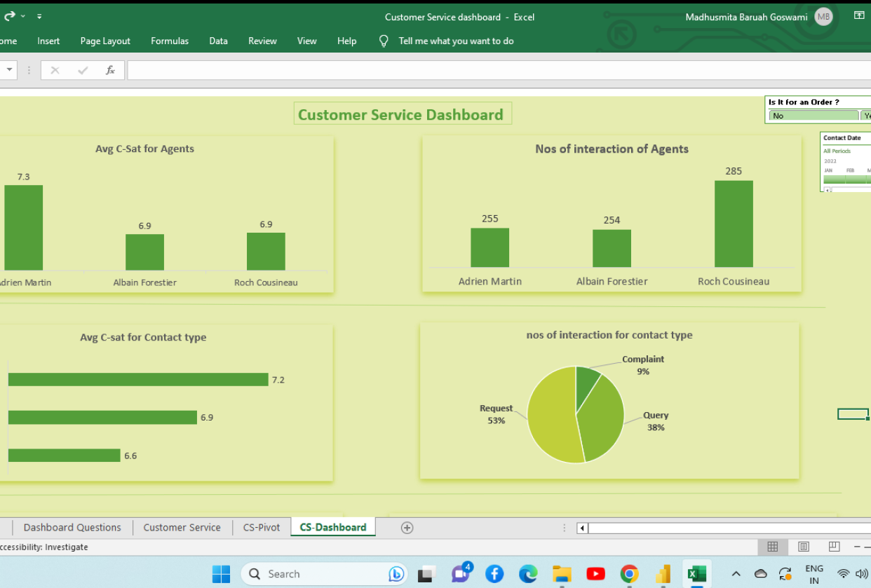Expand the Name Box dropdown arrow
Image resolution: width=871 pixels, height=588 pixels.
(x=9, y=70)
